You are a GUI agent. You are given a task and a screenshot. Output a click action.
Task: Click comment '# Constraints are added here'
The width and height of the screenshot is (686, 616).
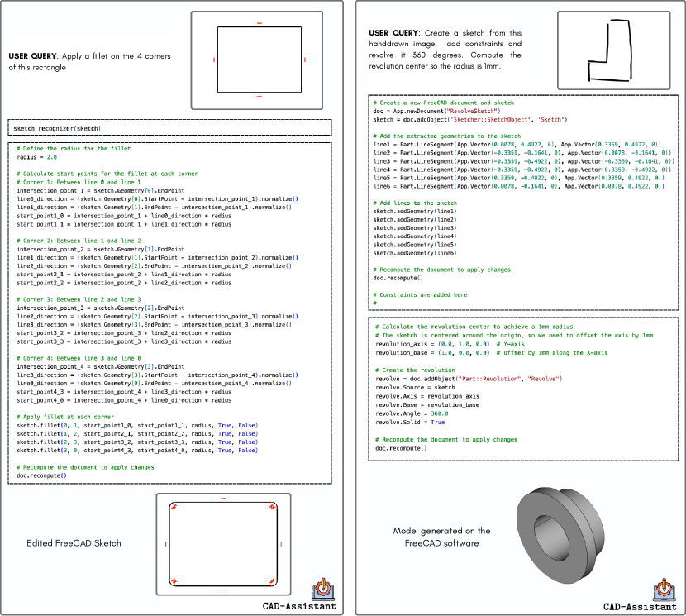(x=420, y=295)
